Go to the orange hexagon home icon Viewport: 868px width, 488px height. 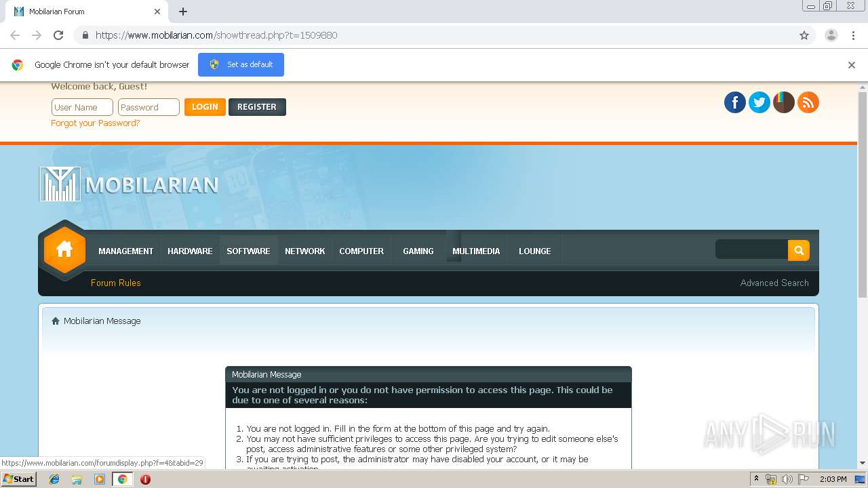[x=64, y=250]
